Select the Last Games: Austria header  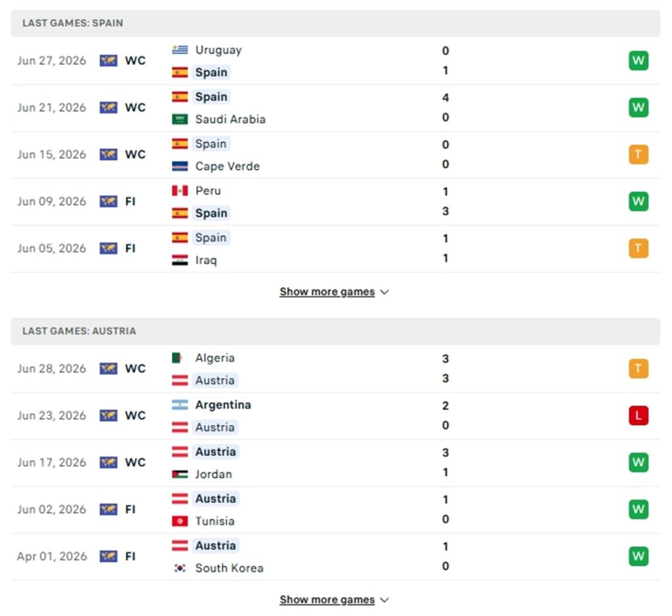[x=335, y=331]
